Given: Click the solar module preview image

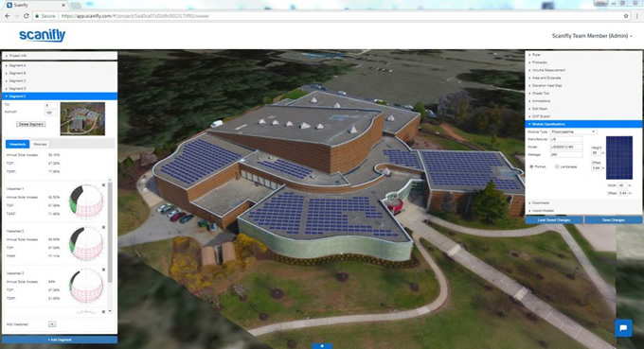Looking at the screenshot, I should click(619, 158).
